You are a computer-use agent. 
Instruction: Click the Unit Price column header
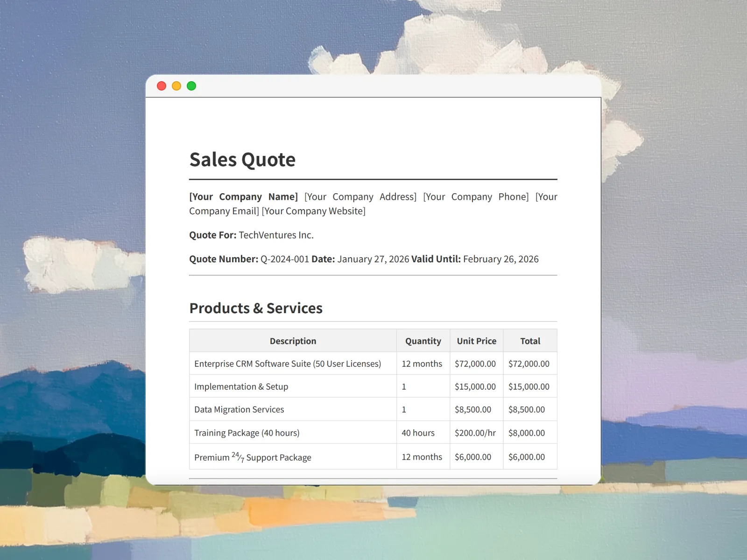coord(476,341)
